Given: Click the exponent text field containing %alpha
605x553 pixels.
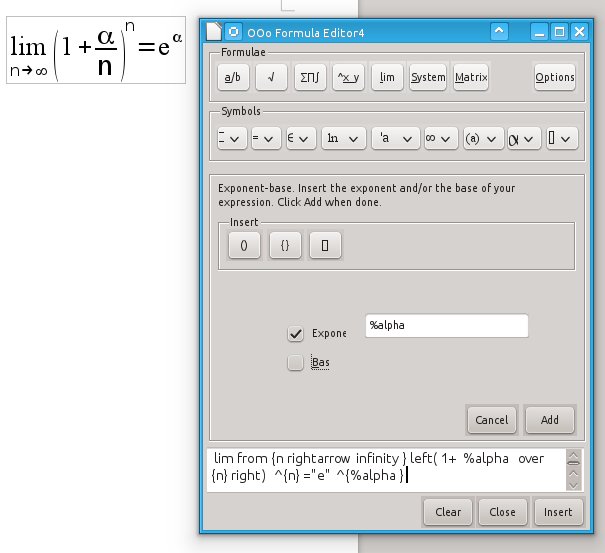Looking at the screenshot, I should tap(447, 326).
